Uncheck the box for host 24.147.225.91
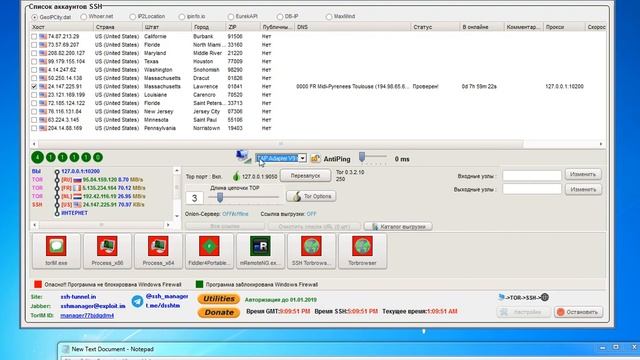The height and width of the screenshot is (360, 640). click(x=34, y=87)
